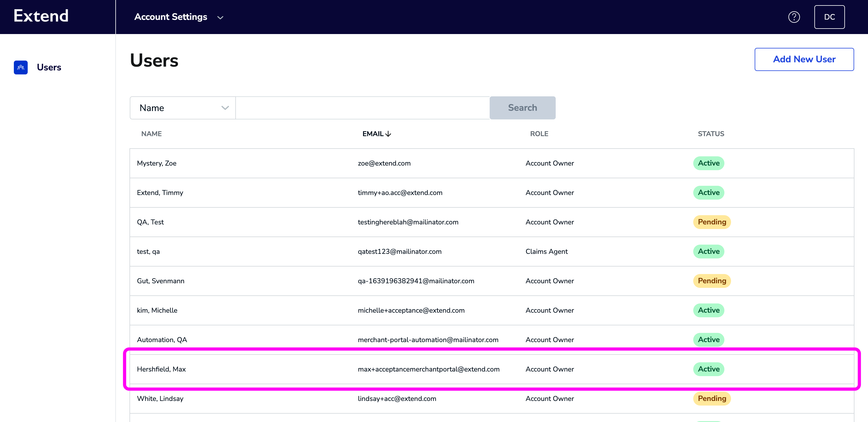The height and width of the screenshot is (422, 868).
Task: Sort by EMAIL column header
Action: [373, 134]
